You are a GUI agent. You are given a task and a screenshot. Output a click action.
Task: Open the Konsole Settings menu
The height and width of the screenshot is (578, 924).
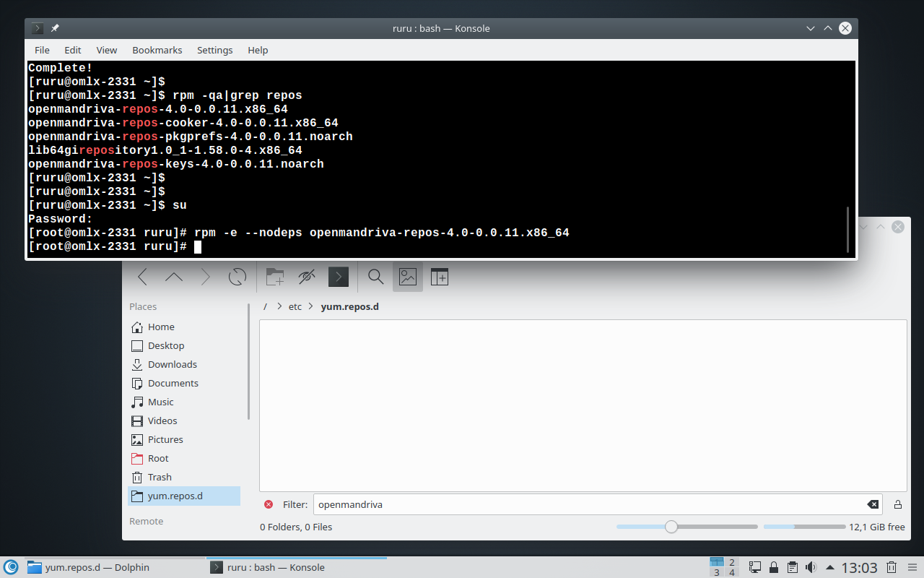coord(215,50)
